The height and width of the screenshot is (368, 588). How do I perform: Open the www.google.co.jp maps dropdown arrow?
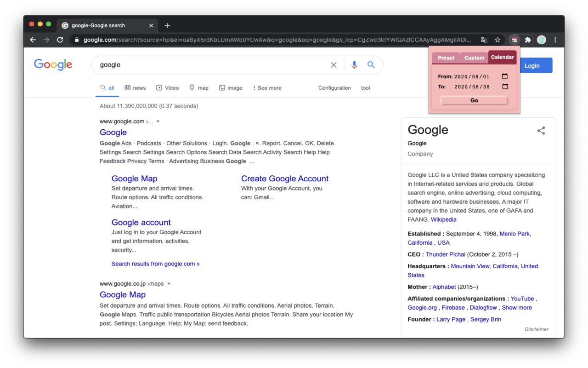click(x=169, y=283)
